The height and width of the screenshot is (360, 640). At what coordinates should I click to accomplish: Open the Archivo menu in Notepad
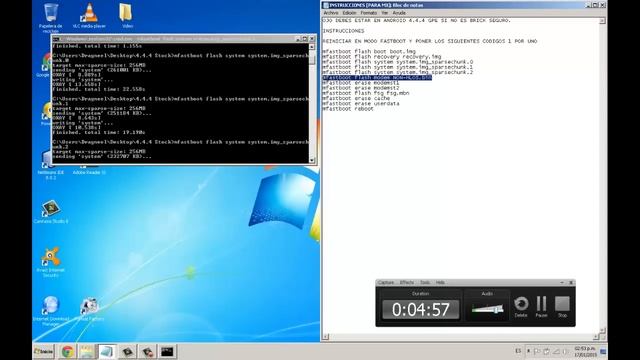(x=331, y=13)
